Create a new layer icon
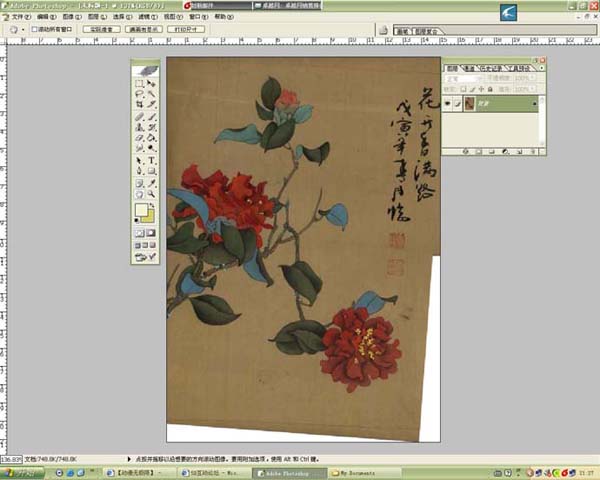 (519, 152)
